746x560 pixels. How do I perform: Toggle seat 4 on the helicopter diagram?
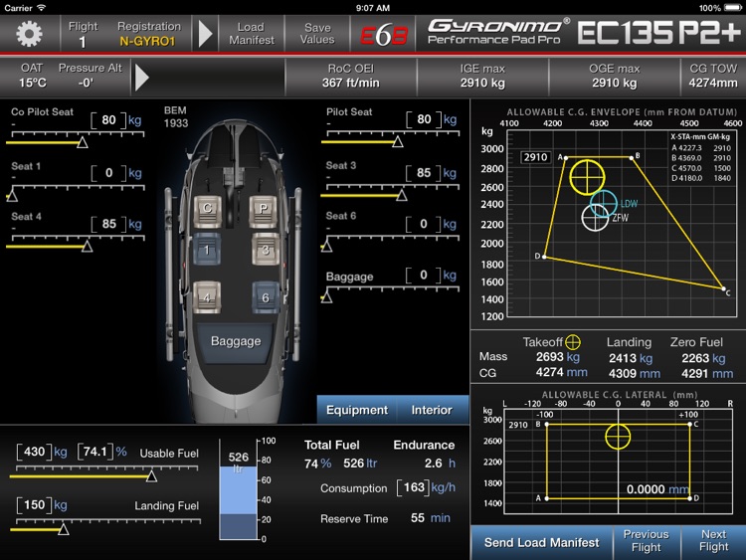point(207,296)
